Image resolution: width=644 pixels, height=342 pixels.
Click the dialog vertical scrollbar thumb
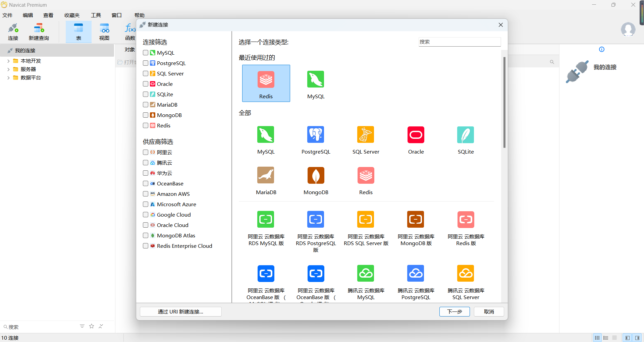coord(504,102)
